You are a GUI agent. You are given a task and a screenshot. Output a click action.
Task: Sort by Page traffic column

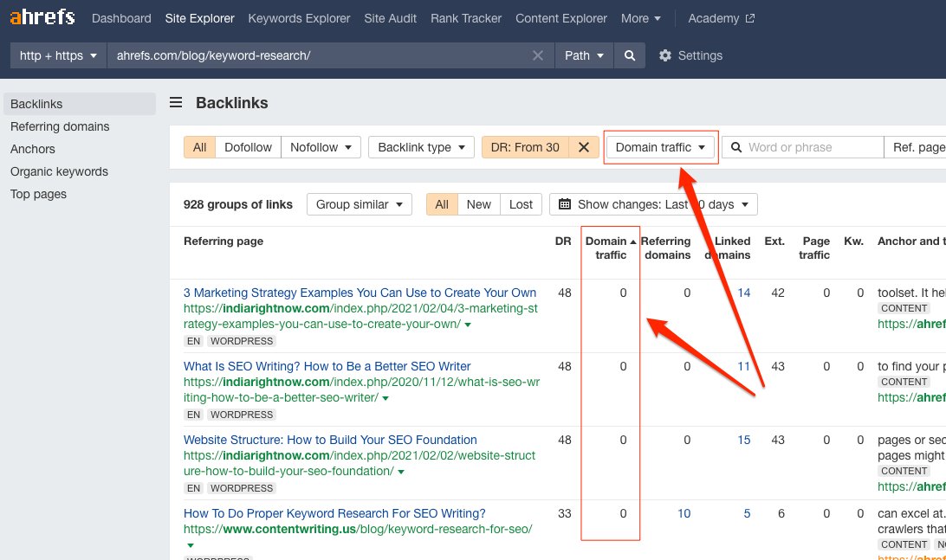(x=814, y=248)
